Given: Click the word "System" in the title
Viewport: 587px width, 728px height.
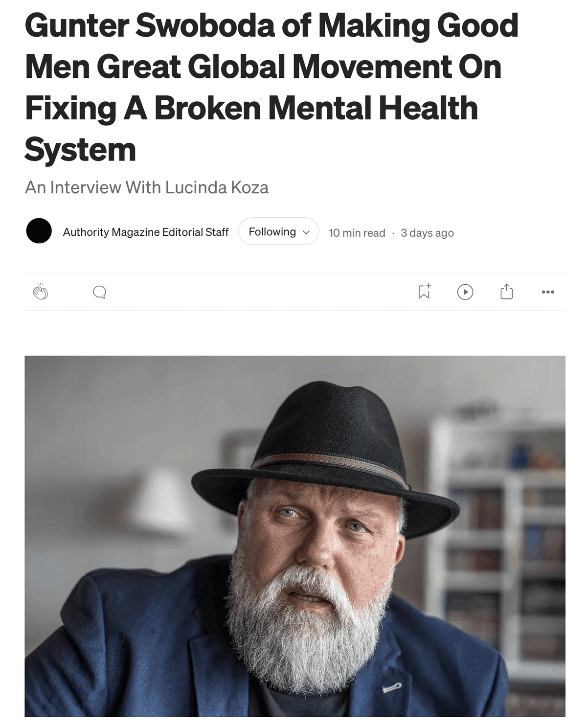Looking at the screenshot, I should tap(80, 150).
